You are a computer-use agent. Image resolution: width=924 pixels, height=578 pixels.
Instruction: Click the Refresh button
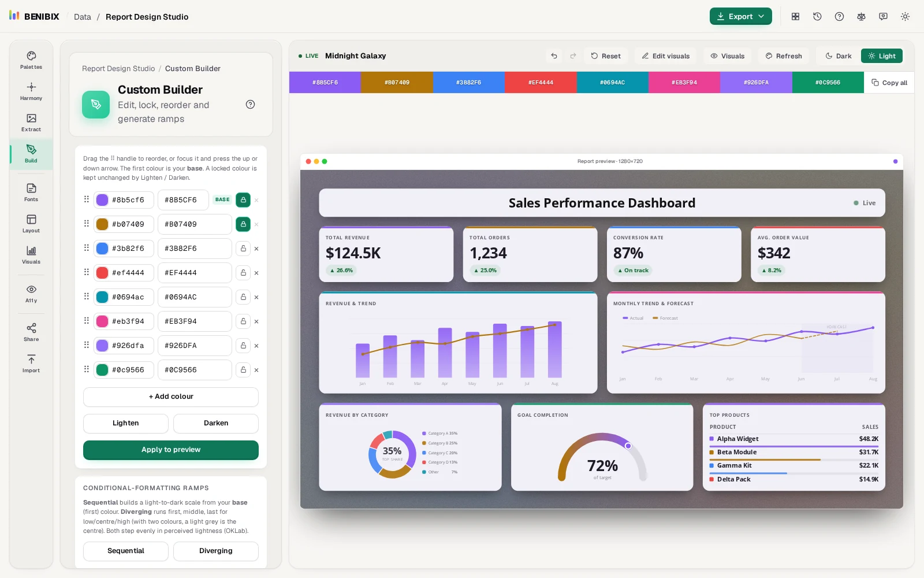click(x=784, y=56)
